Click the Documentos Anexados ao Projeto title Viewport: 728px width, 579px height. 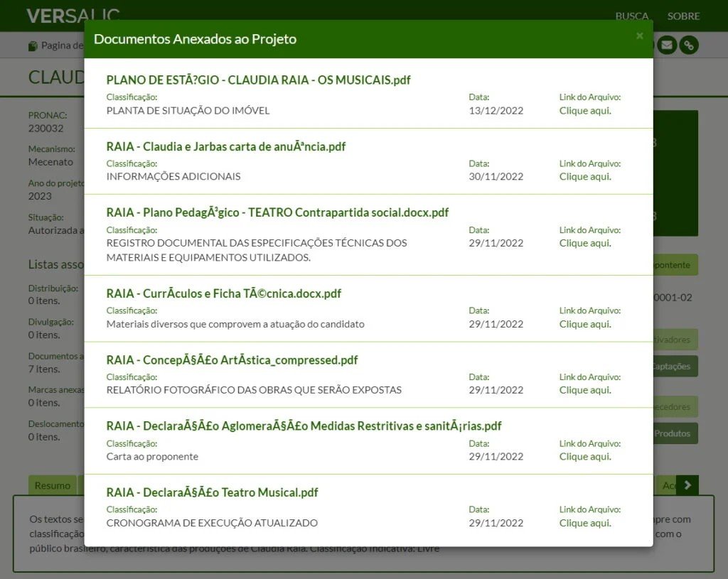pos(195,39)
